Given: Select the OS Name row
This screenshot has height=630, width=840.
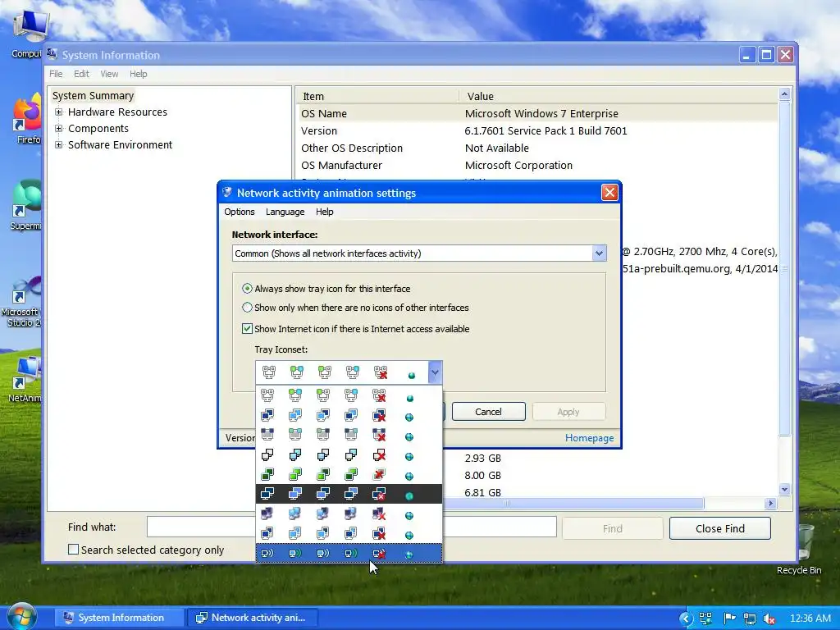Looking at the screenshot, I should pos(537,113).
